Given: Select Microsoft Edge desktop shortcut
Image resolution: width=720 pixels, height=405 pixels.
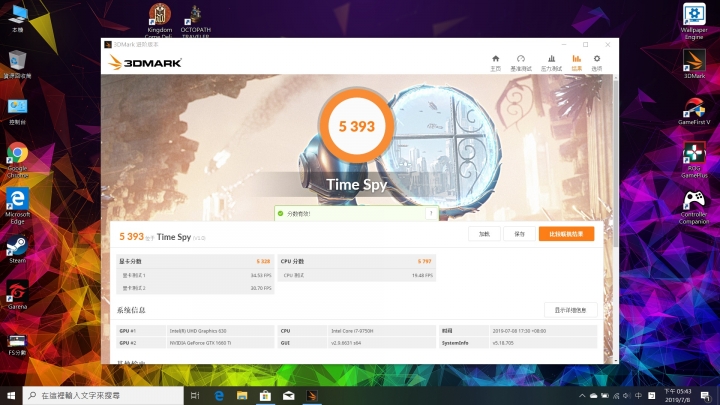Looking at the screenshot, I should tap(17, 206).
